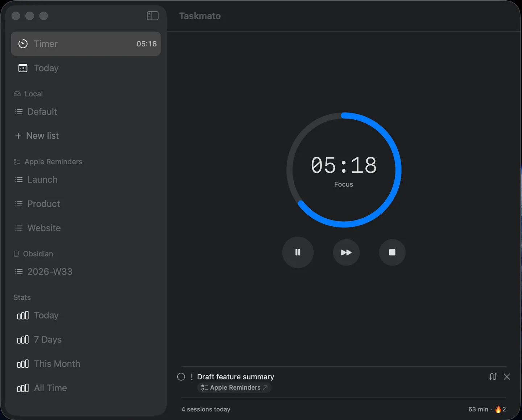Show All Time stats
Screen dimensions: 522x420
click(86, 388)
